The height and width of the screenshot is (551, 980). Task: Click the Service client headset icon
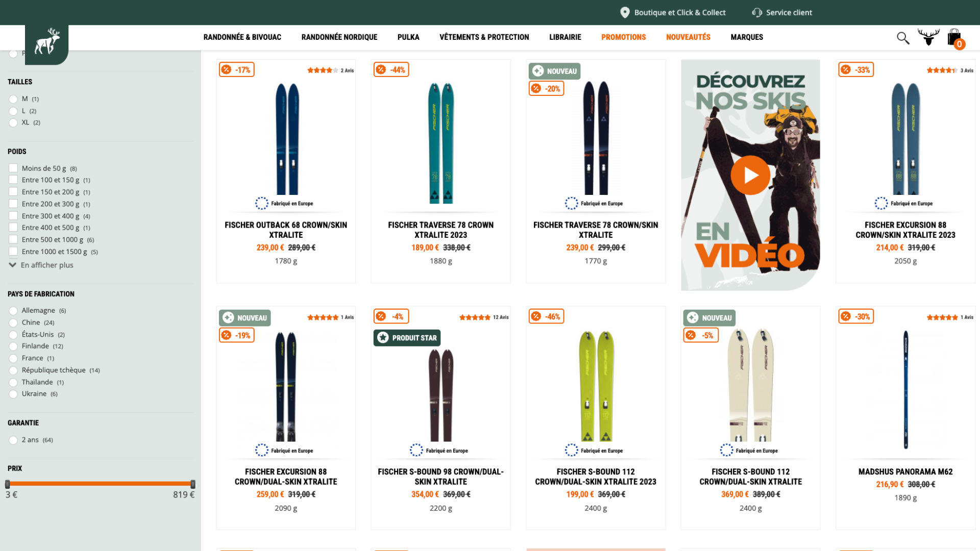pyautogui.click(x=757, y=12)
